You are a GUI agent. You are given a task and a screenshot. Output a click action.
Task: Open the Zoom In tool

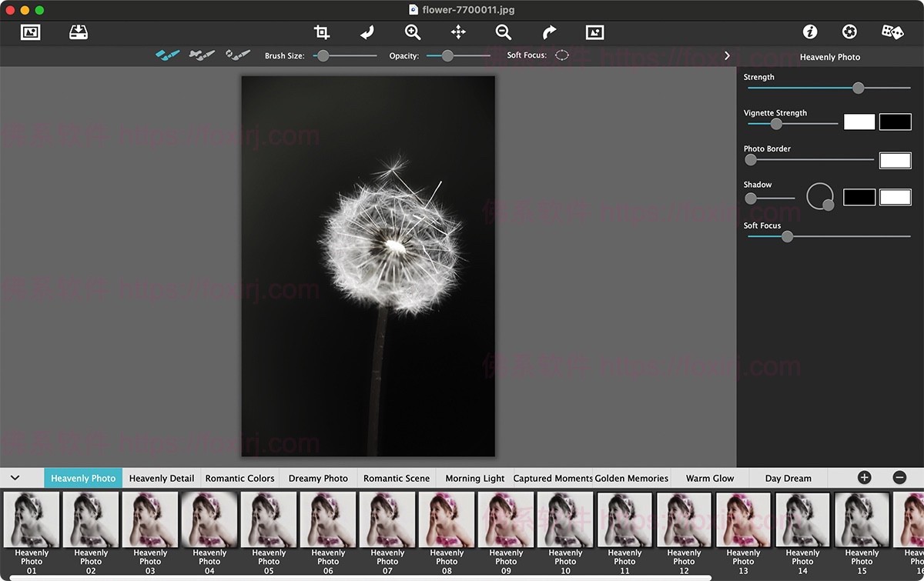[x=412, y=32]
